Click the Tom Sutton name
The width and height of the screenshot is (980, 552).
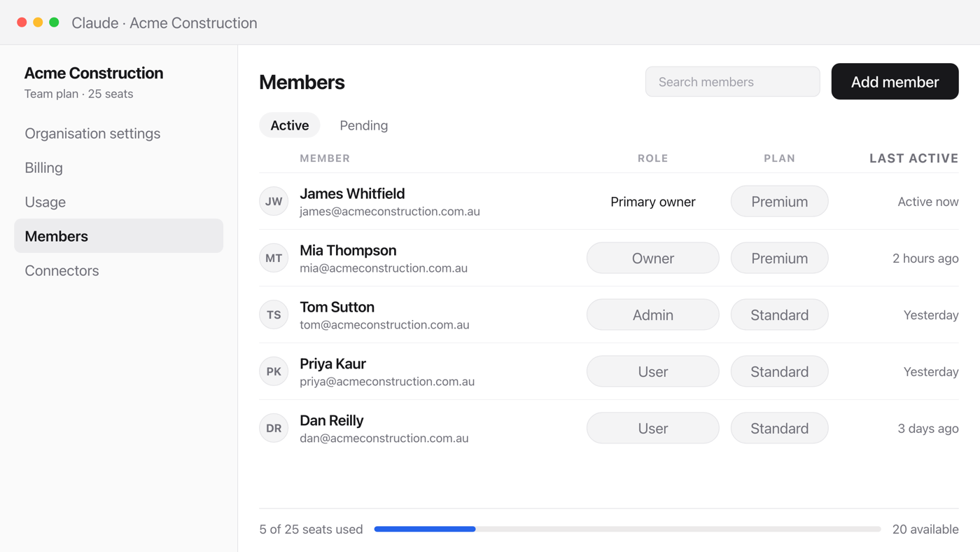(337, 307)
